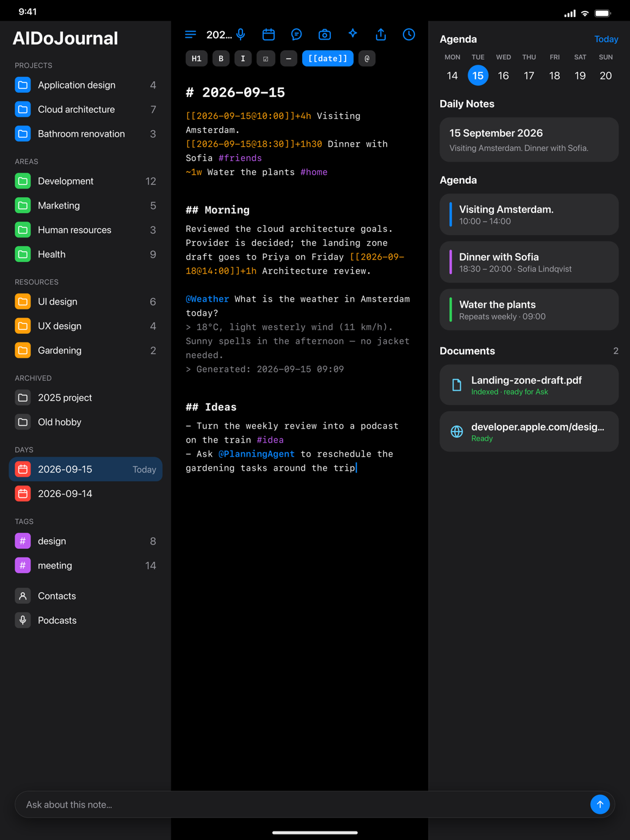Open Visiting Amsterdam agenda event

click(x=529, y=214)
